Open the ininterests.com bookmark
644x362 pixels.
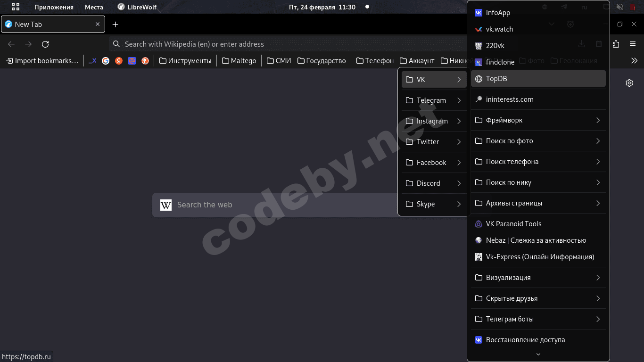pyautogui.click(x=538, y=99)
